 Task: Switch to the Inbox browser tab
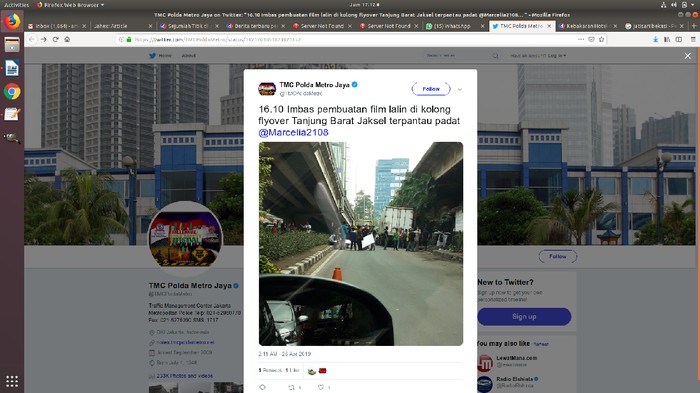pyautogui.click(x=56, y=26)
